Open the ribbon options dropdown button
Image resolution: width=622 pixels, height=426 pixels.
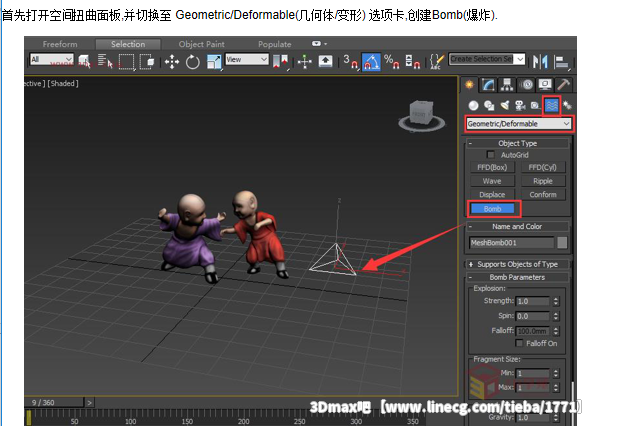click(319, 44)
